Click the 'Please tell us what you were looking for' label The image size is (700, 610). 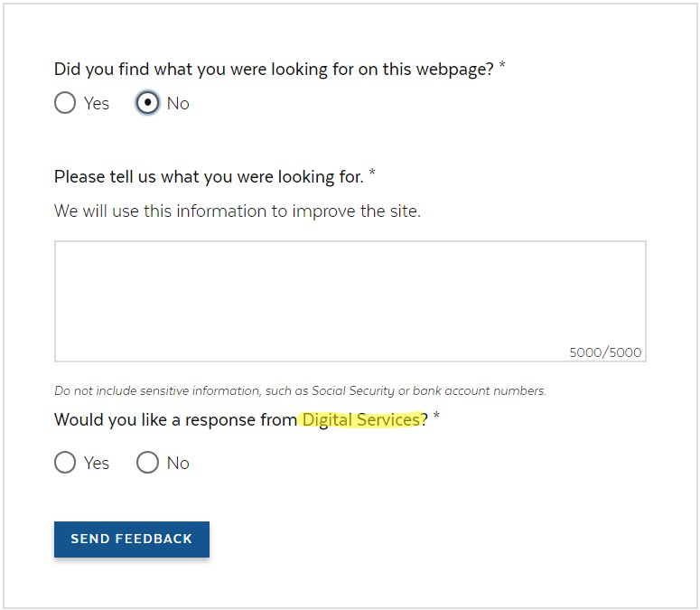[209, 177]
